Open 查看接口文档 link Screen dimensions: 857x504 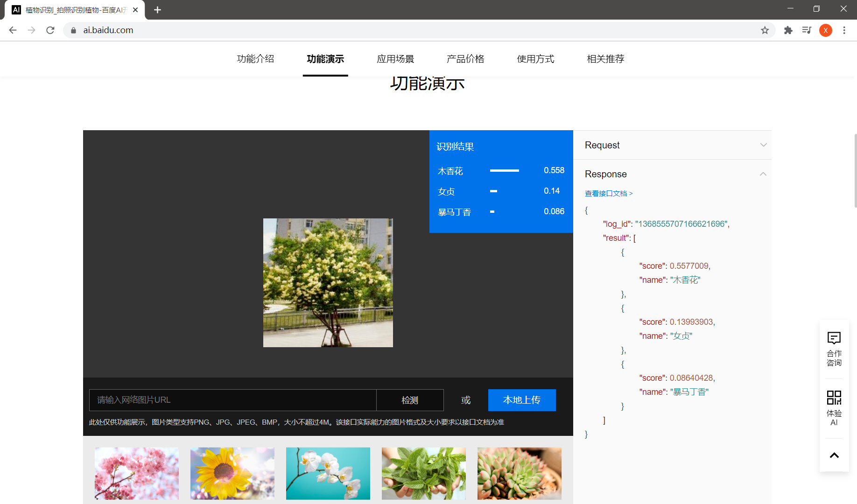pyautogui.click(x=609, y=193)
